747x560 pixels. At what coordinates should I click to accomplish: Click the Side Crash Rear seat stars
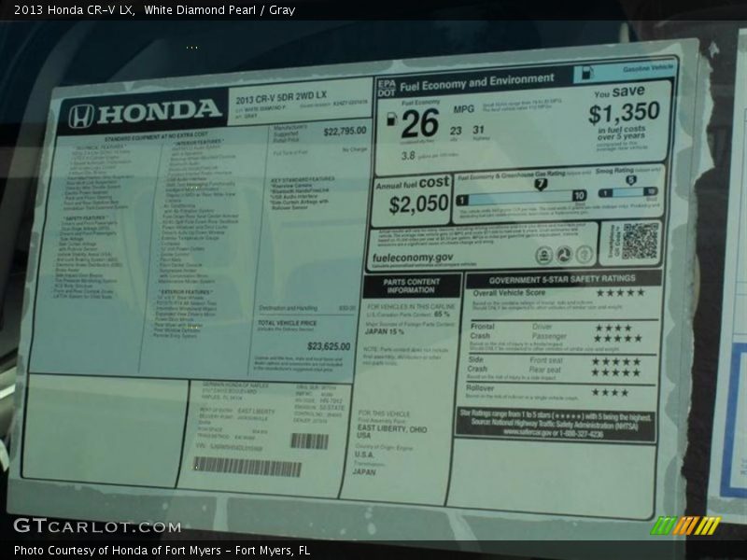tap(616, 372)
